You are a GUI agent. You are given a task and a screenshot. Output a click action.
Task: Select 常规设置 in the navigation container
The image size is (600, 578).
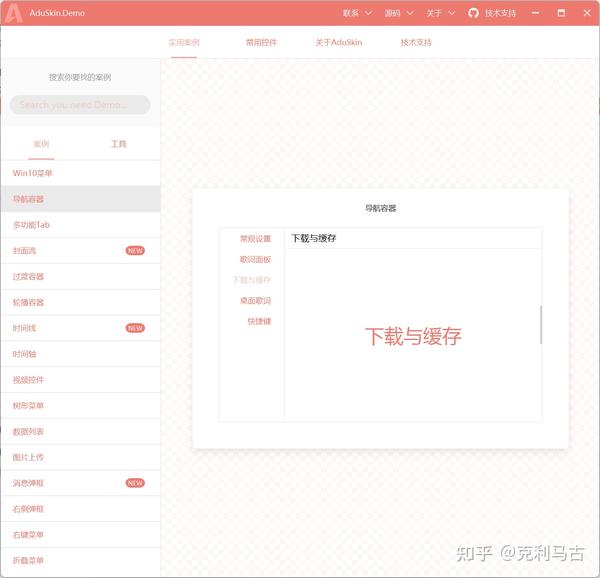(255, 239)
